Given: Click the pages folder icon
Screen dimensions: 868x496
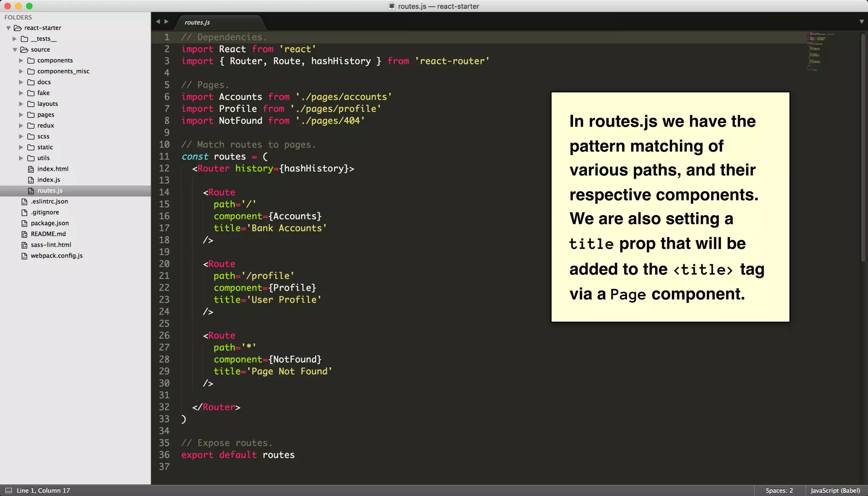Looking at the screenshot, I should pyautogui.click(x=31, y=115).
